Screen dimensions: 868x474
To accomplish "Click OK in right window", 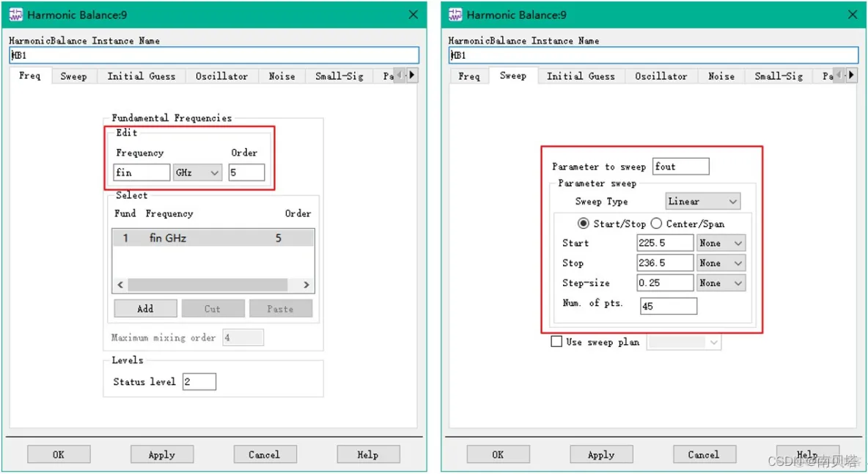I will click(x=499, y=455).
